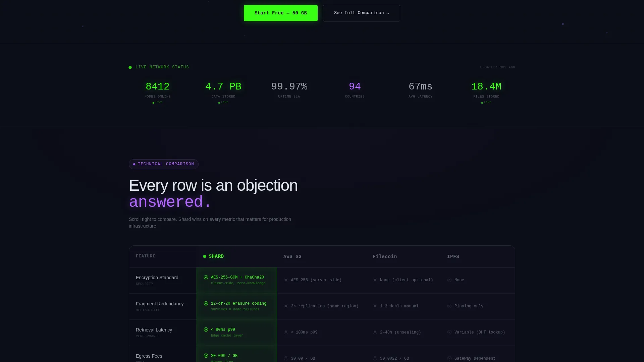The width and height of the screenshot is (644, 362).
Task: Click the AES-256 (server-side) cell text
Action: coord(316,280)
